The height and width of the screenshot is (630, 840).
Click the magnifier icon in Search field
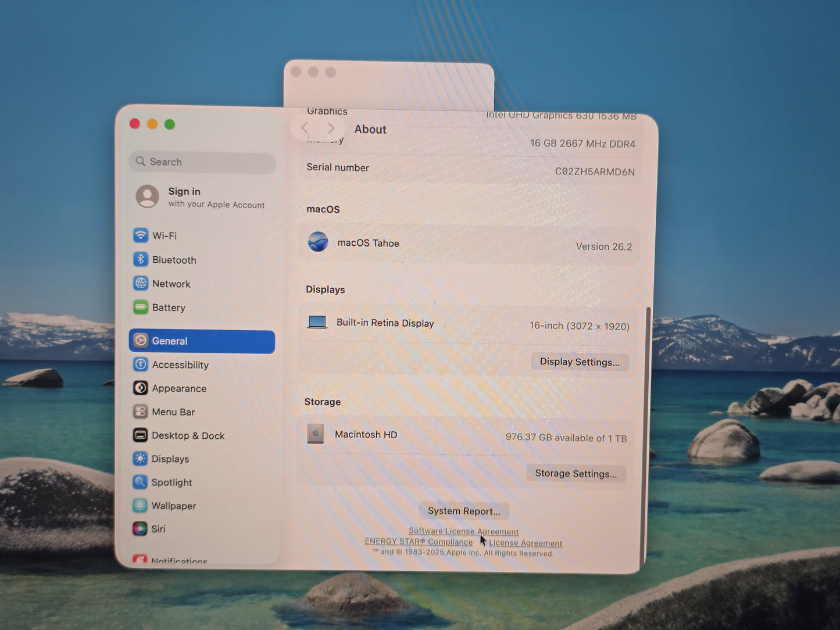pyautogui.click(x=141, y=161)
